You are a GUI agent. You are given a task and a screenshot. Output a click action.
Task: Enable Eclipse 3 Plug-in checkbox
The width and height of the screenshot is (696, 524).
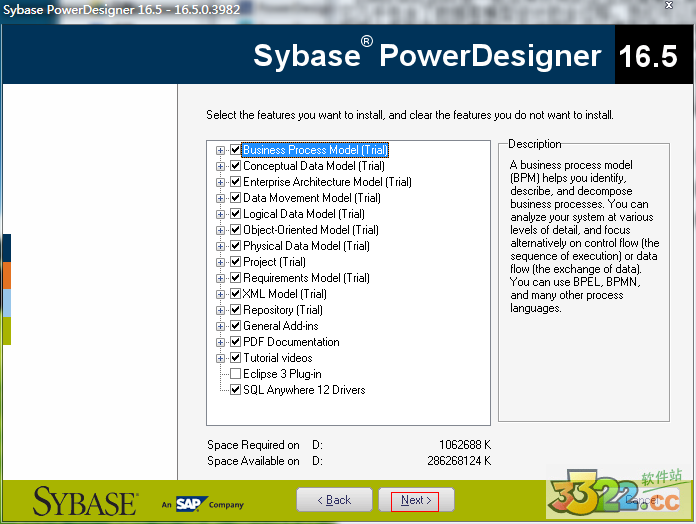pos(236,373)
